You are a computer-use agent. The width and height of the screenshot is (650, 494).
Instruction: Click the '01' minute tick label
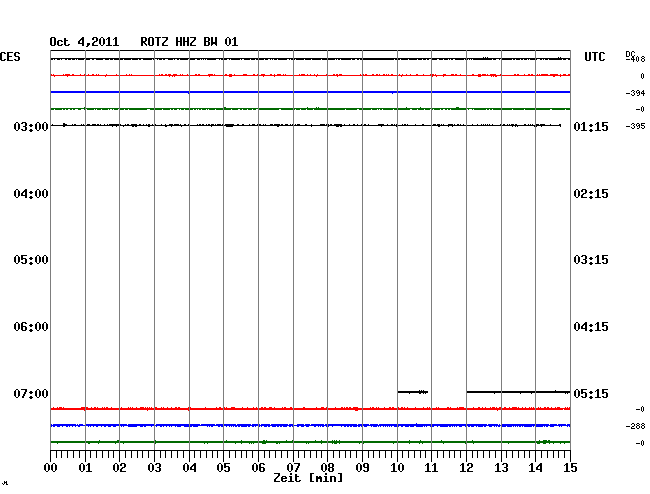click(x=85, y=468)
